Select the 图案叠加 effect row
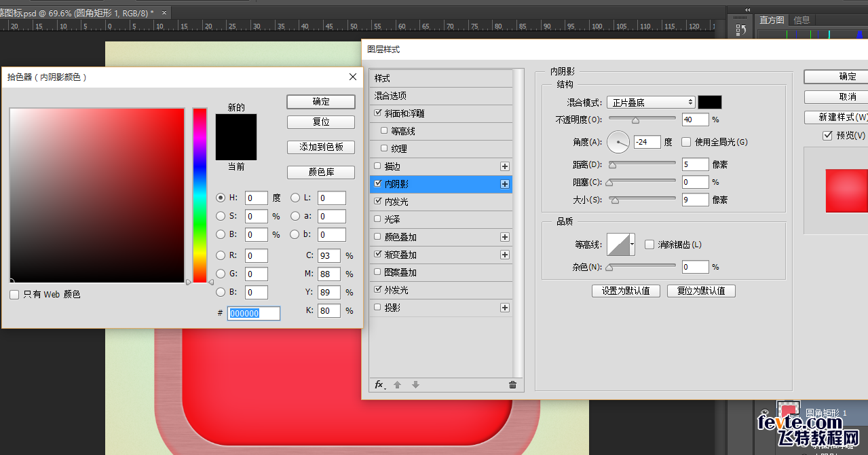Screen dimensions: 868x455 click(x=440, y=272)
